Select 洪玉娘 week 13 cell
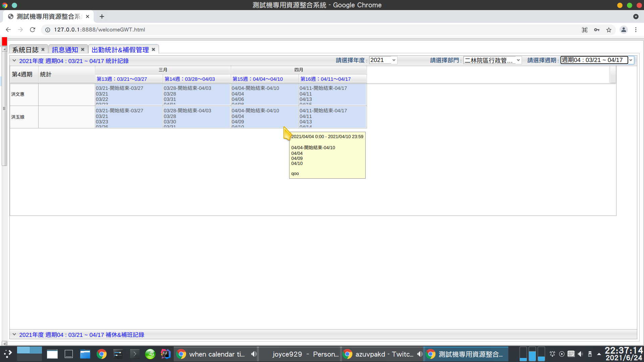The width and height of the screenshot is (644, 362). coord(129,117)
